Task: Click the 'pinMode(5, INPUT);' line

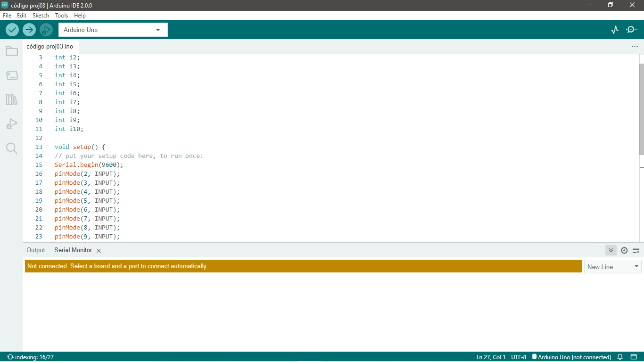Action: (87, 201)
